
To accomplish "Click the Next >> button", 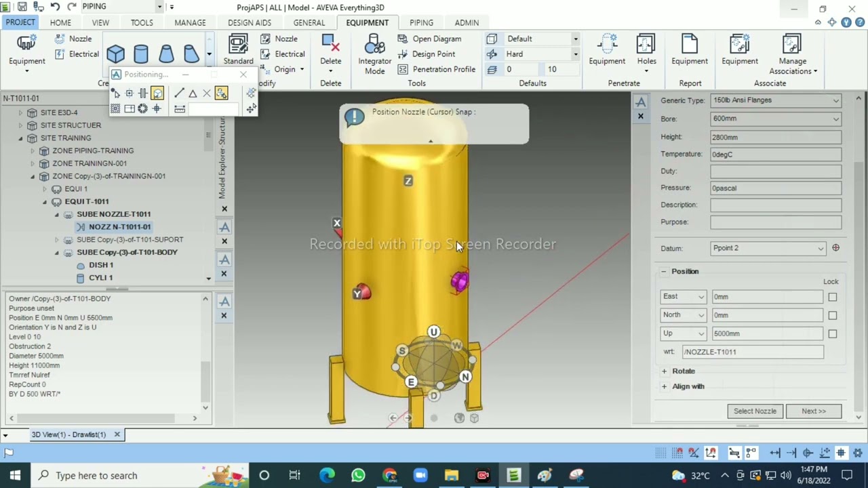I will click(814, 411).
